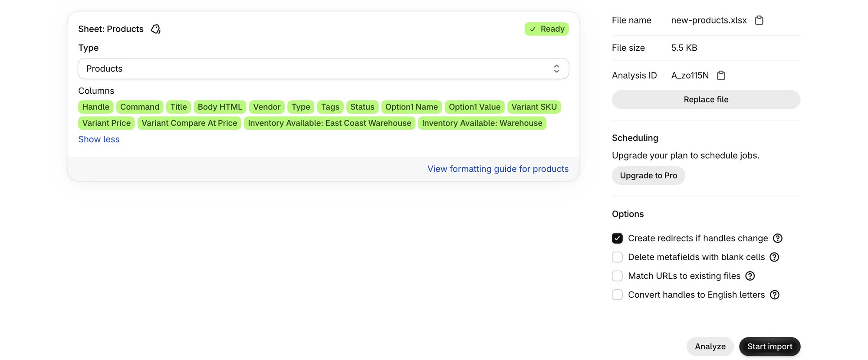Image resolution: width=868 pixels, height=360 pixels.
Task: Click Variant Compare At Price column tag
Action: (x=189, y=123)
